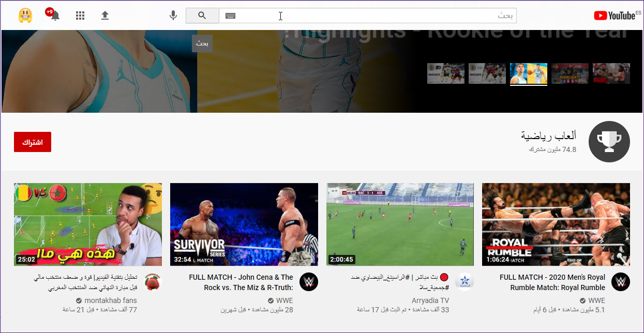Open the Arryadia TV live stream title

tap(399, 282)
